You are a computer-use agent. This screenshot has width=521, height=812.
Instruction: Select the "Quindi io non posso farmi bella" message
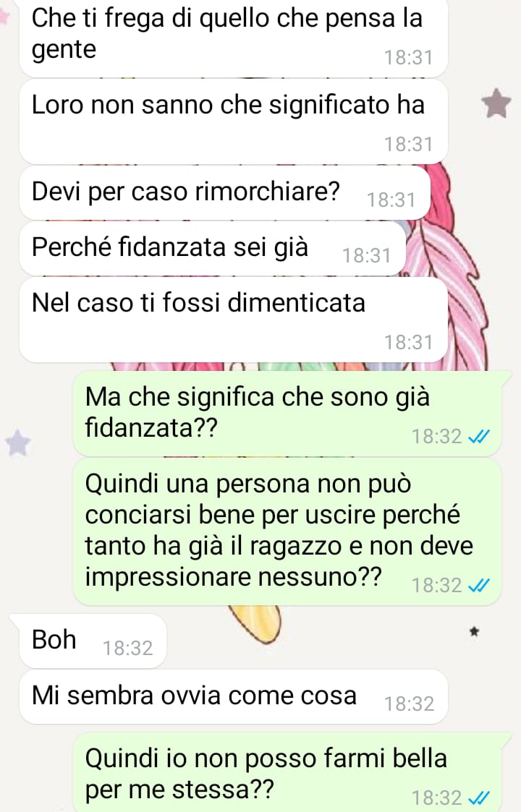(x=288, y=772)
